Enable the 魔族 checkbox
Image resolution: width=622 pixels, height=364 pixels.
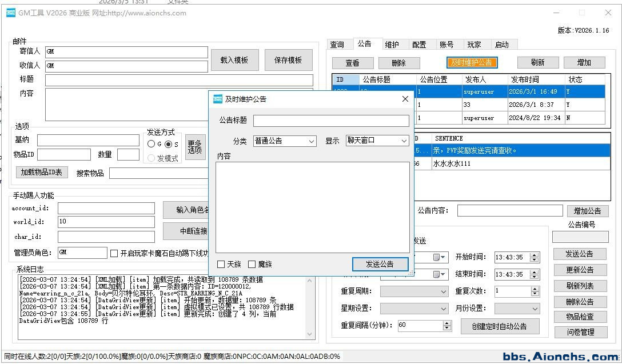pos(252,264)
